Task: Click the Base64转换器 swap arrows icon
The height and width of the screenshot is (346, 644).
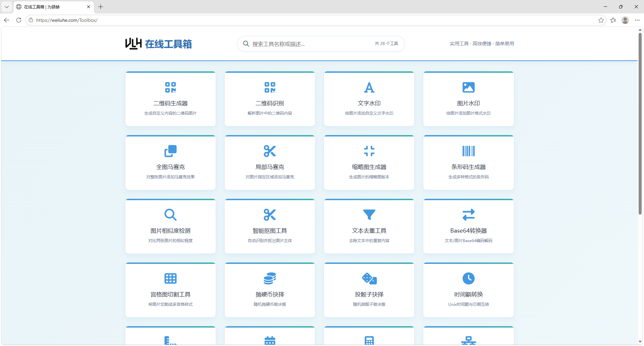Action: [468, 215]
